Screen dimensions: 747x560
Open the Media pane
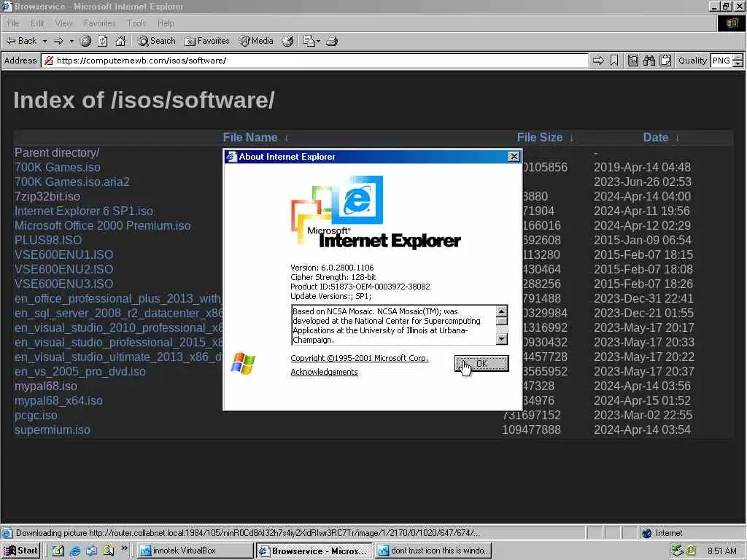(256, 41)
